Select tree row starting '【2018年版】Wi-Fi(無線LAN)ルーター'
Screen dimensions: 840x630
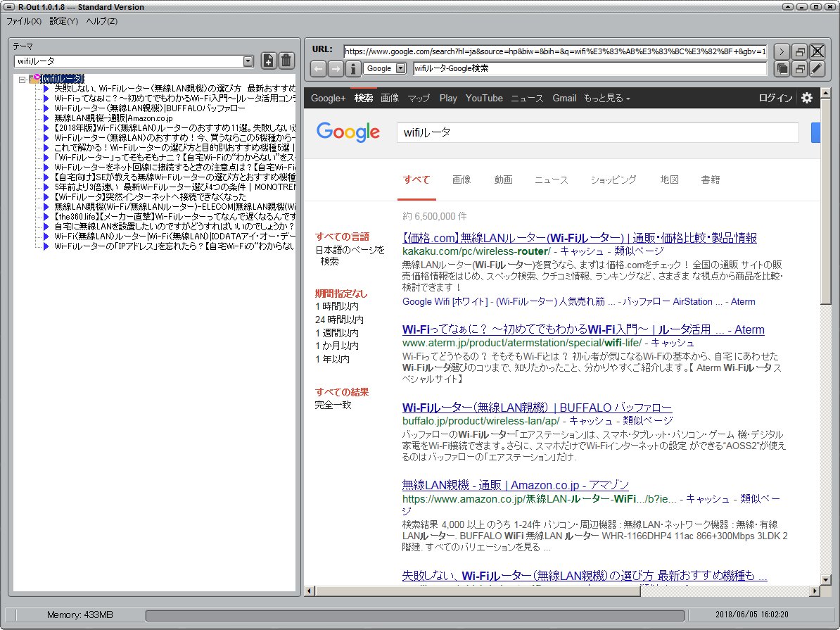174,128
